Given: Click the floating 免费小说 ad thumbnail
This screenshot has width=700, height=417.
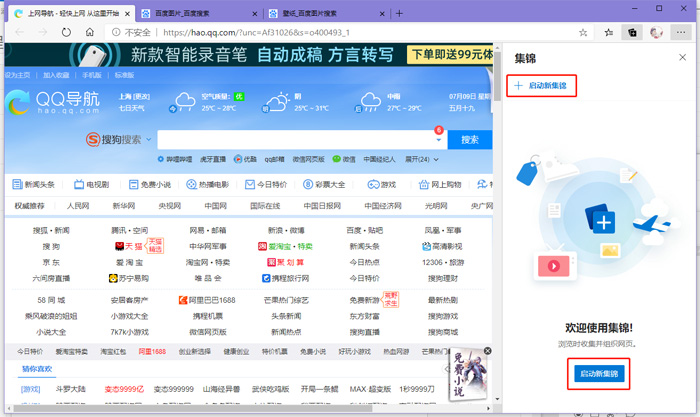Looking at the screenshot, I should click(468, 375).
